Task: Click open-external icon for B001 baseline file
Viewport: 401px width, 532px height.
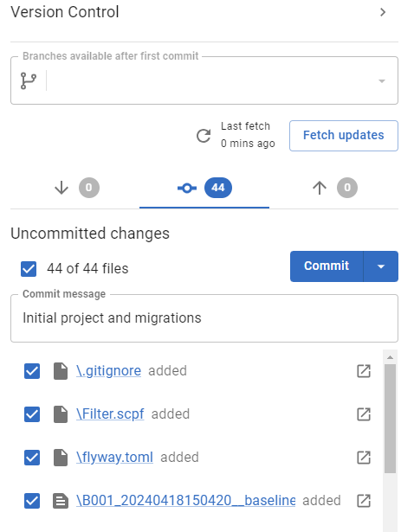Action: point(364,501)
